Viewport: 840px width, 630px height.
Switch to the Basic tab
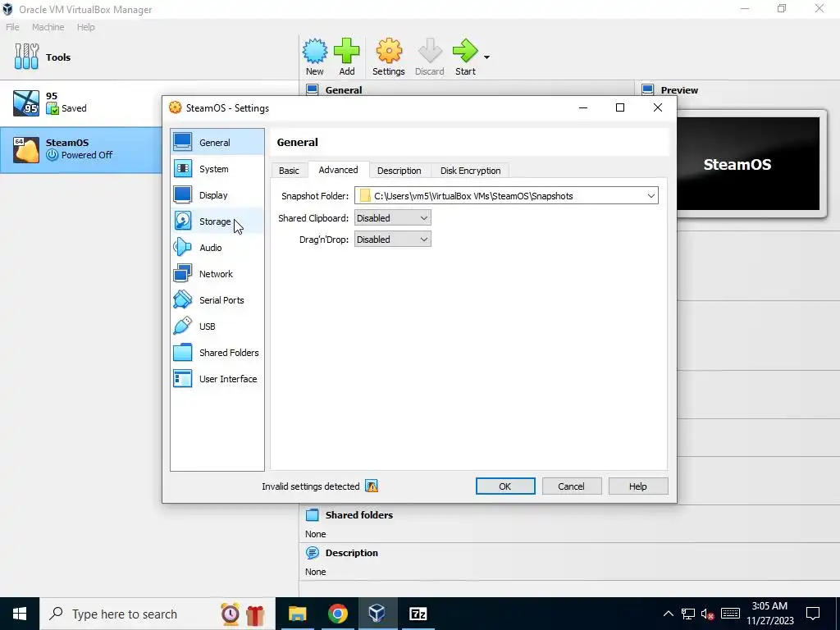pyautogui.click(x=289, y=171)
